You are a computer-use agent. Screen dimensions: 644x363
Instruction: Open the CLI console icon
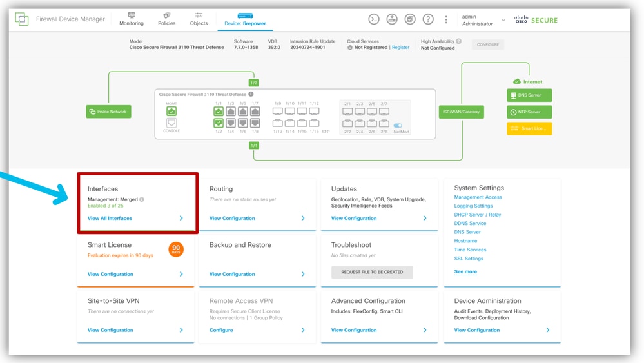[374, 19]
